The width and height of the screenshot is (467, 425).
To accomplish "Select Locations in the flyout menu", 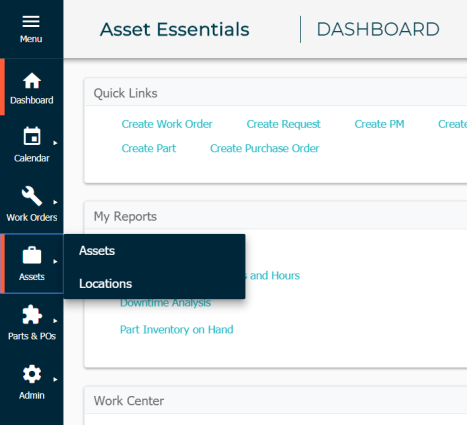I will click(105, 284).
